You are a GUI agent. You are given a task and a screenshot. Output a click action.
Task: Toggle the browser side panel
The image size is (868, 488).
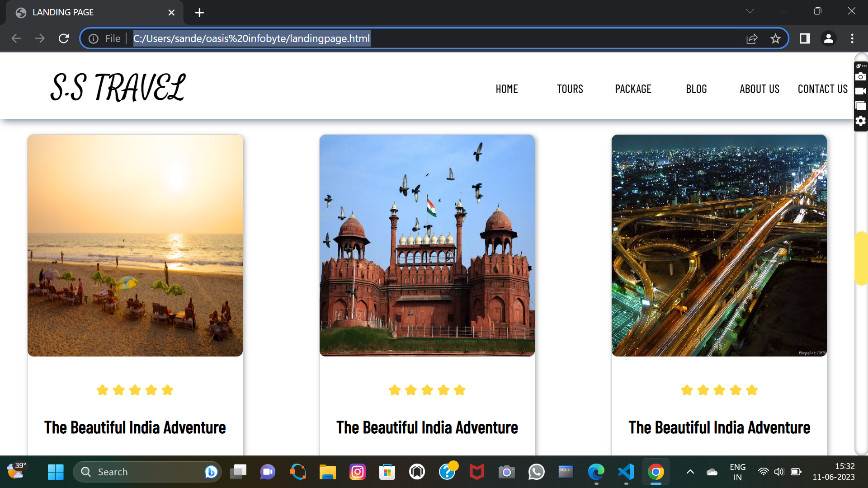tap(805, 38)
